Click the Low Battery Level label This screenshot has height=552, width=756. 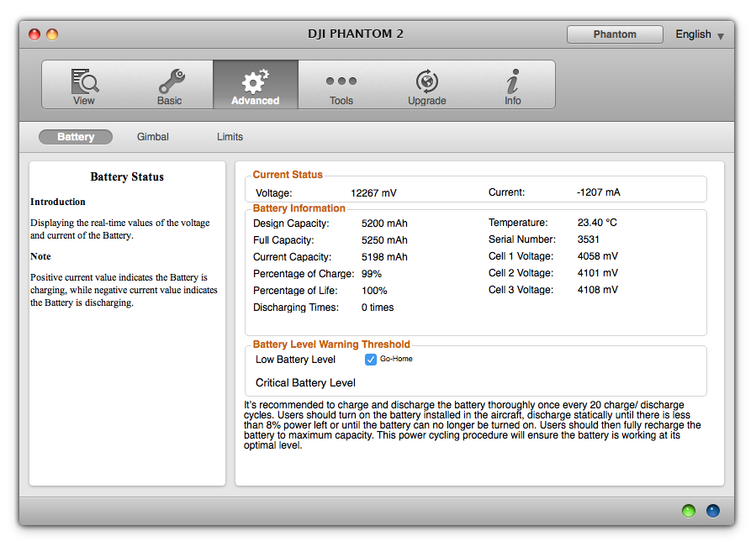coord(295,360)
